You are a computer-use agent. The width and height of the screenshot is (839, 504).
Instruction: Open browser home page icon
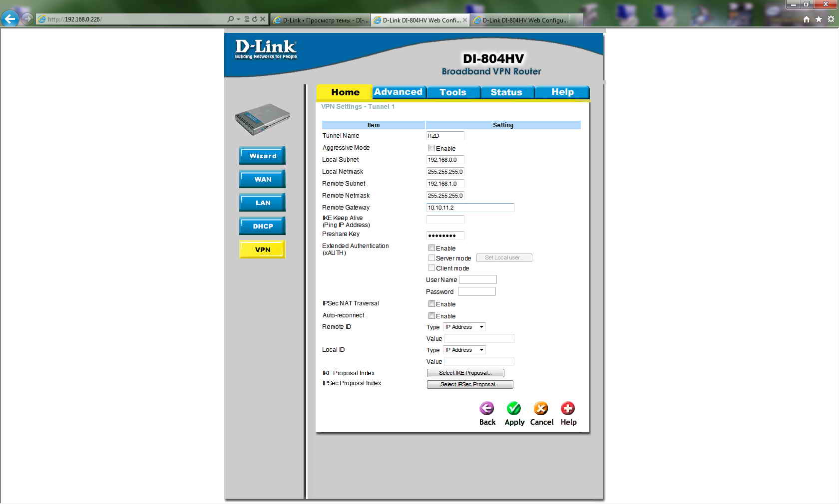click(807, 19)
